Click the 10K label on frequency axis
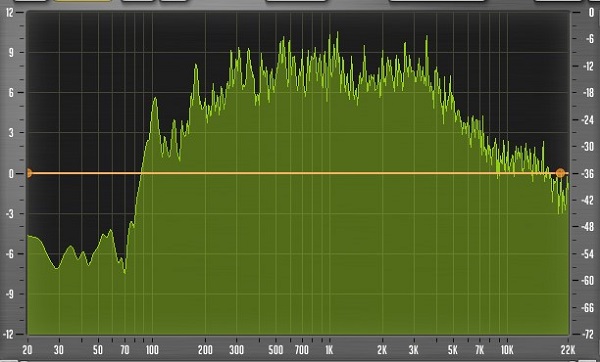The image size is (600, 362). pyautogui.click(x=507, y=350)
